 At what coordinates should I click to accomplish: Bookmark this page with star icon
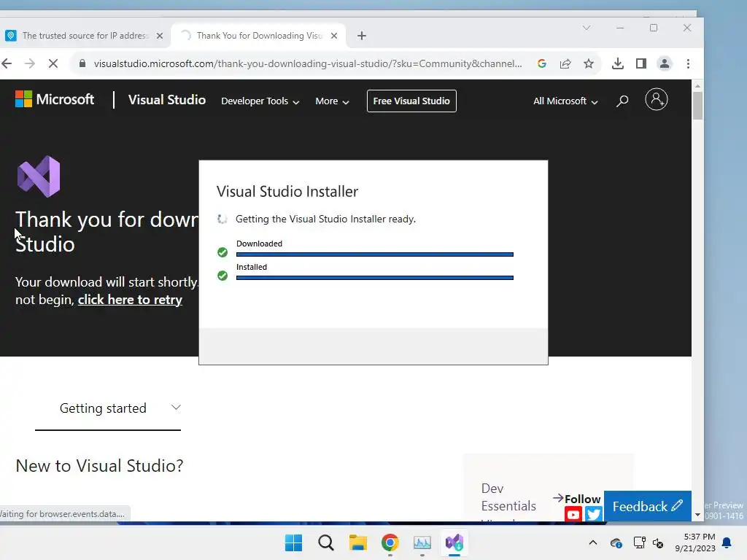coord(589,63)
